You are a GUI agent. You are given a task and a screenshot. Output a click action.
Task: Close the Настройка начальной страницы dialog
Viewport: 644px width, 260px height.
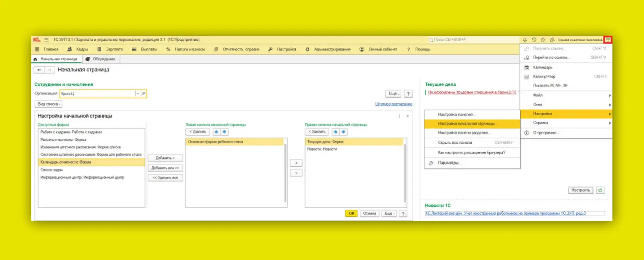tap(407, 116)
